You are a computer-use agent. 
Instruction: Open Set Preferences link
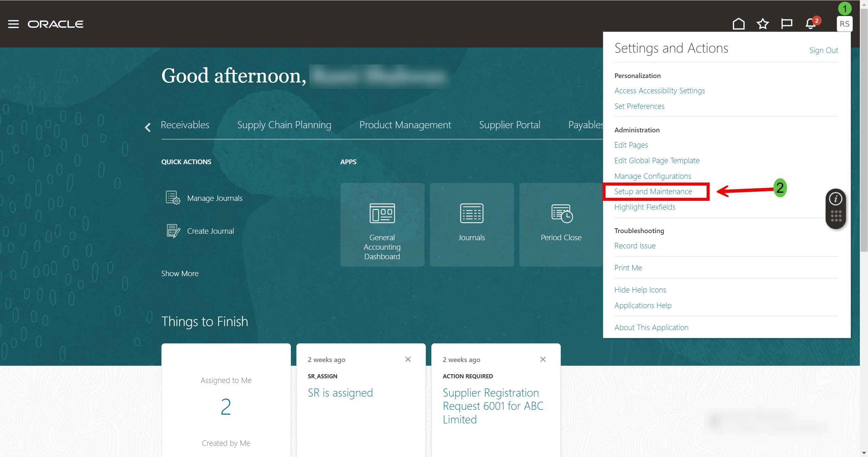(639, 106)
